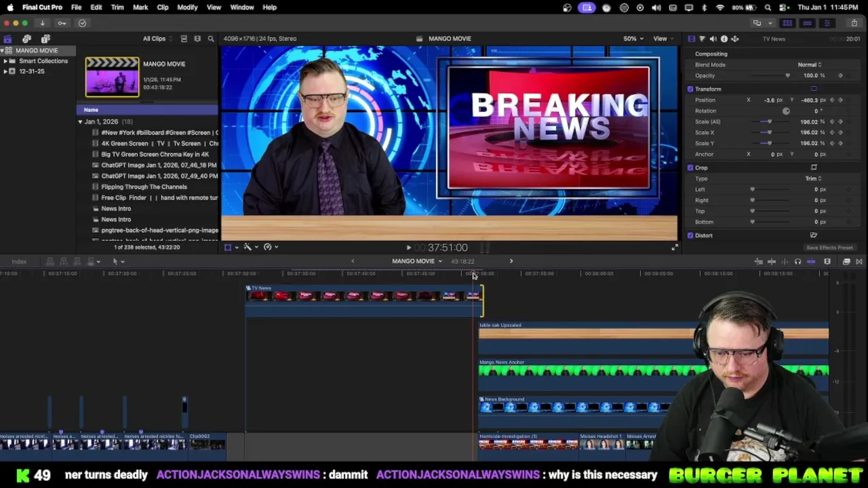The height and width of the screenshot is (488, 868).
Task: Collapse the Jan 1, 2026 group
Action: 80,122
